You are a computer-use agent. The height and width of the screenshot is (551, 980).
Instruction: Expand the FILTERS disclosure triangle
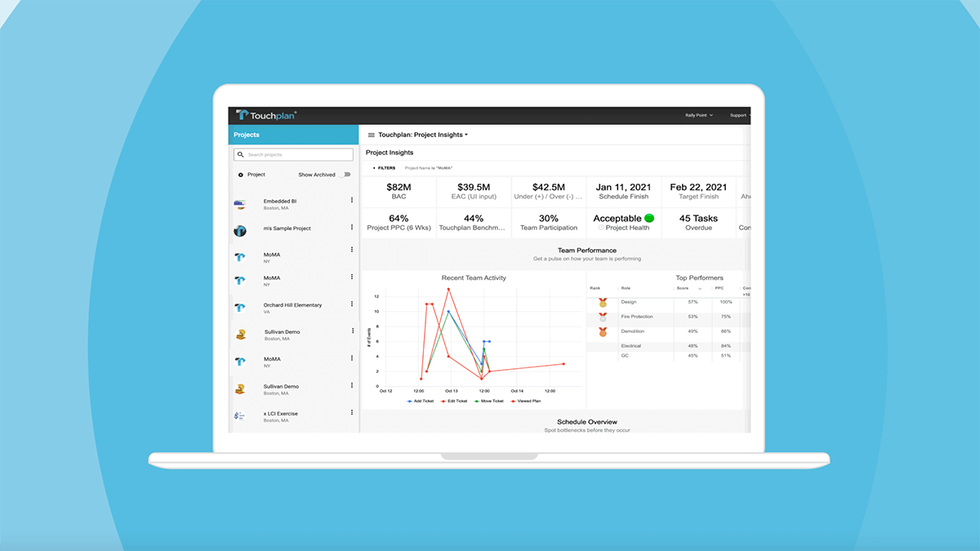[x=372, y=168]
